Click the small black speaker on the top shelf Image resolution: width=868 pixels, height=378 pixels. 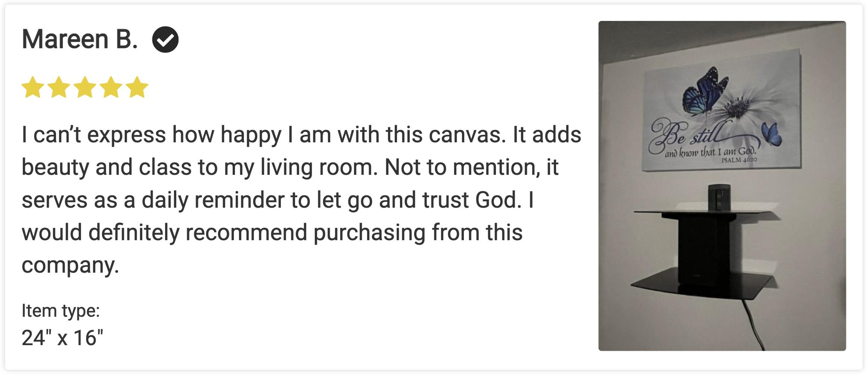[x=719, y=197]
